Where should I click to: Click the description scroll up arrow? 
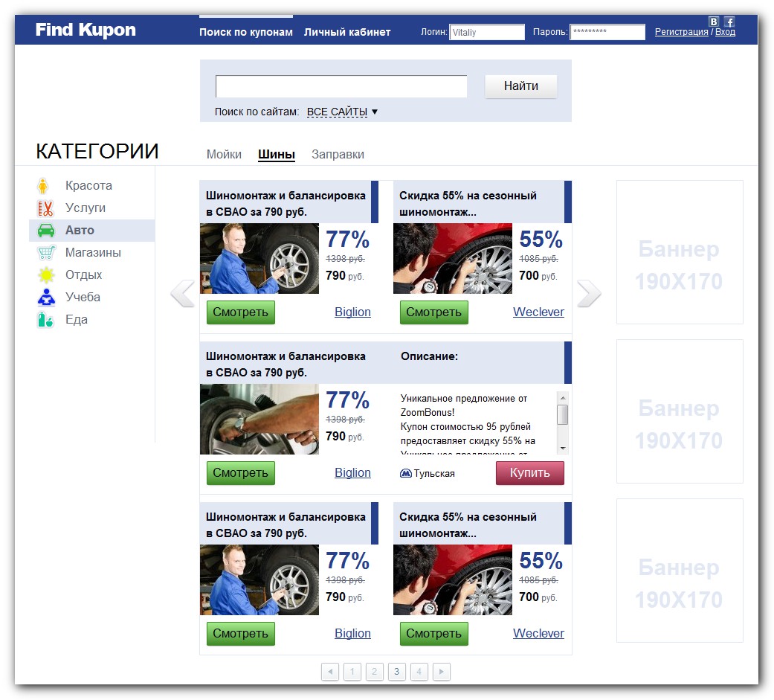[562, 398]
